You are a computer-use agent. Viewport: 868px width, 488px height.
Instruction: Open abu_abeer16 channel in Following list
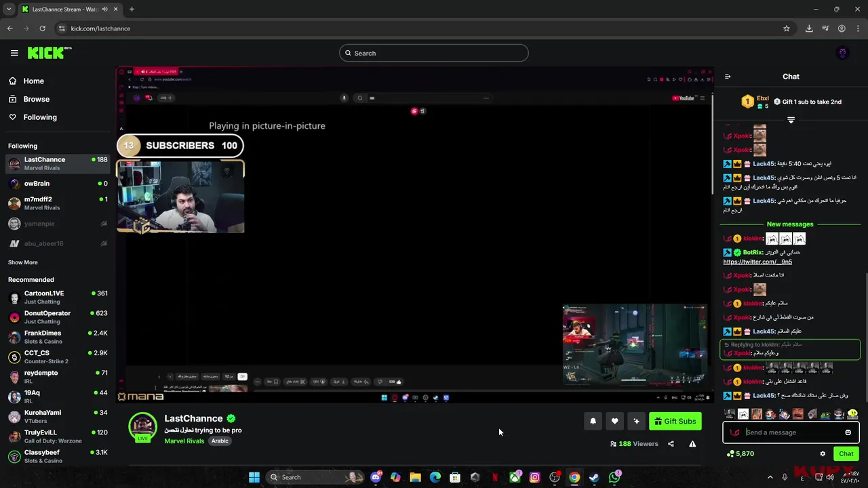[58, 243]
